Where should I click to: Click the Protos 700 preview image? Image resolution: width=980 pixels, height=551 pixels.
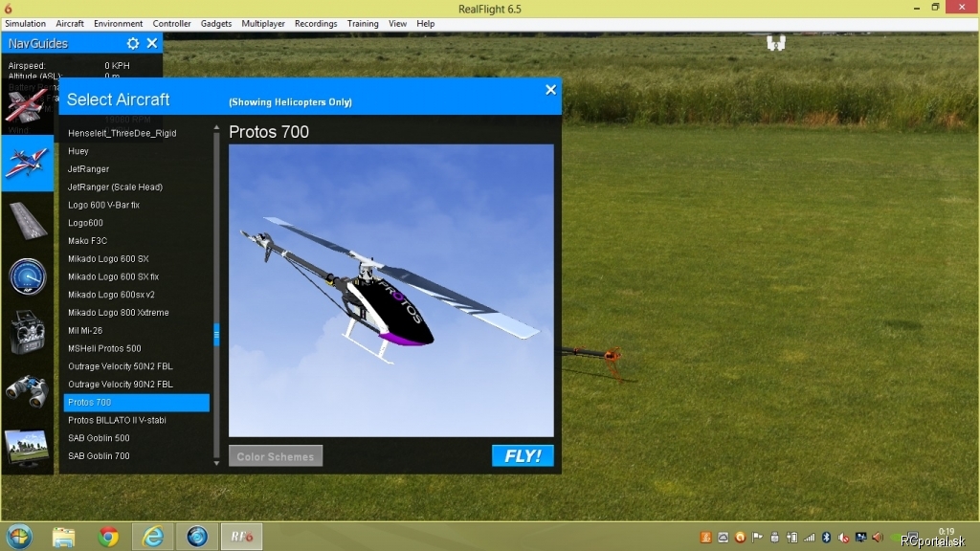[x=391, y=291]
